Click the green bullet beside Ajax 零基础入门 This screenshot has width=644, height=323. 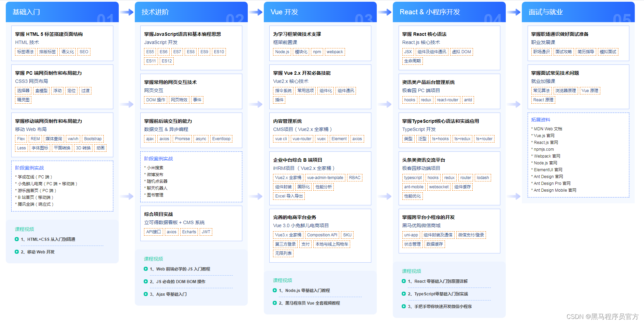(x=146, y=294)
